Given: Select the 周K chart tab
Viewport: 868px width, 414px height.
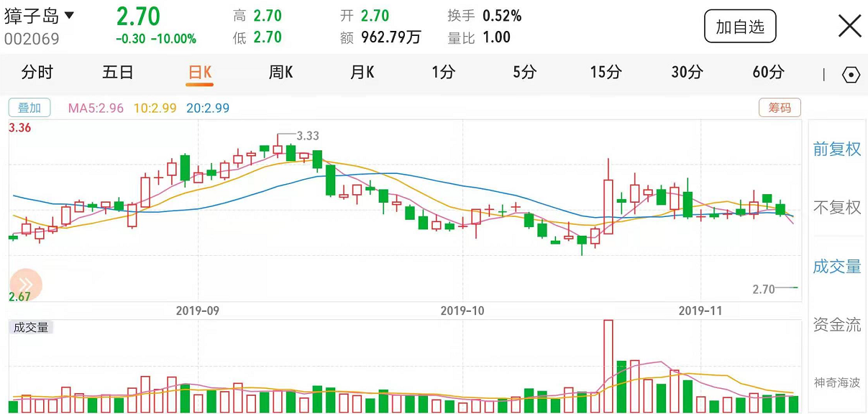Looking at the screenshot, I should pyautogui.click(x=280, y=72).
